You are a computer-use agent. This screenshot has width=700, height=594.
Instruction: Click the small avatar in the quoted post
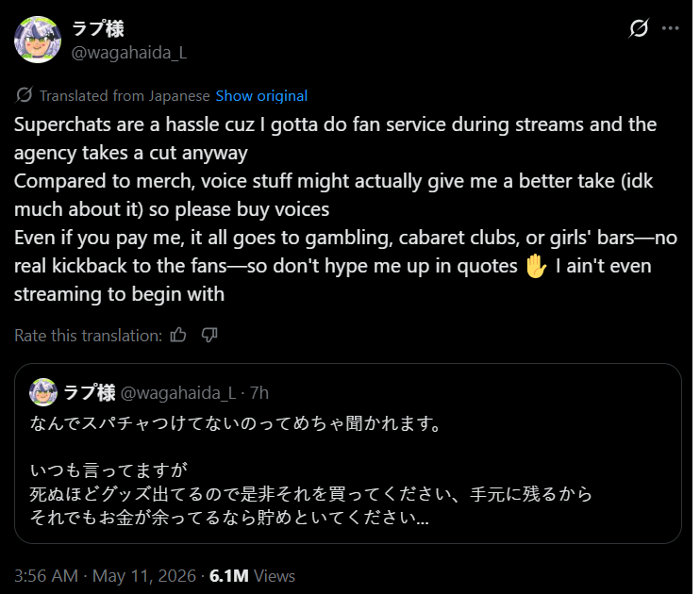pyautogui.click(x=43, y=392)
